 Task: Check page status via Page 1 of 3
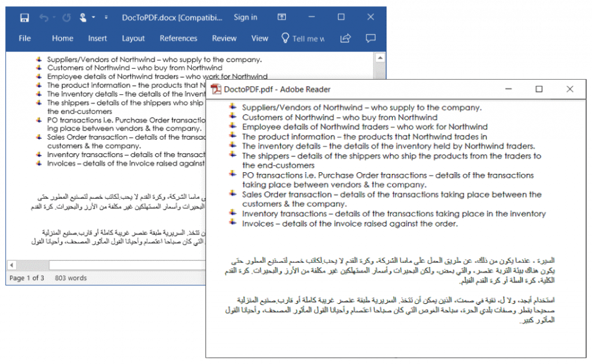coord(27,278)
